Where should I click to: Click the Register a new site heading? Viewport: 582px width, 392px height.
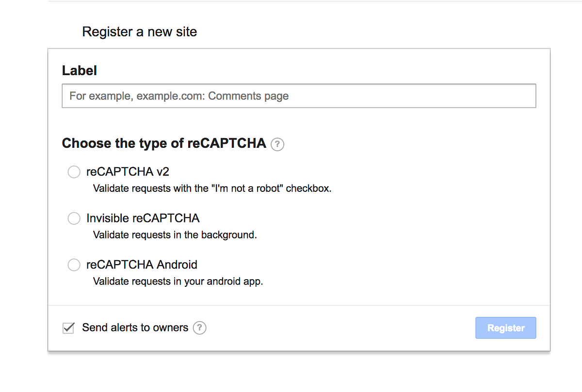click(139, 31)
